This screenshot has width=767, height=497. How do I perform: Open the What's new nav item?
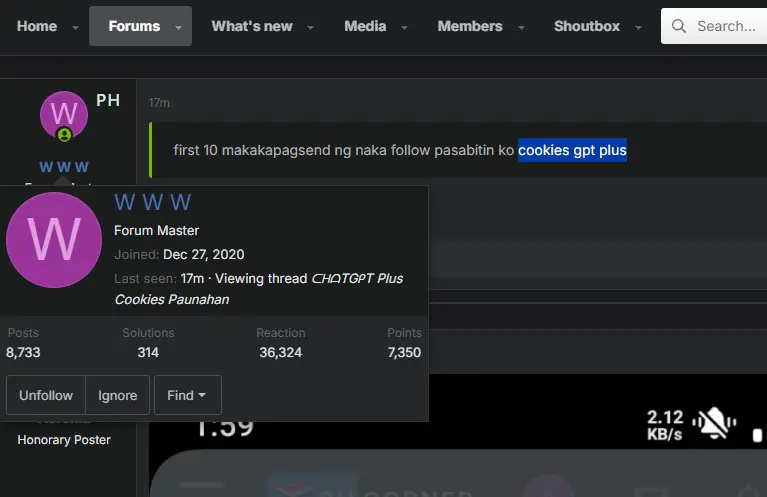coord(252,26)
